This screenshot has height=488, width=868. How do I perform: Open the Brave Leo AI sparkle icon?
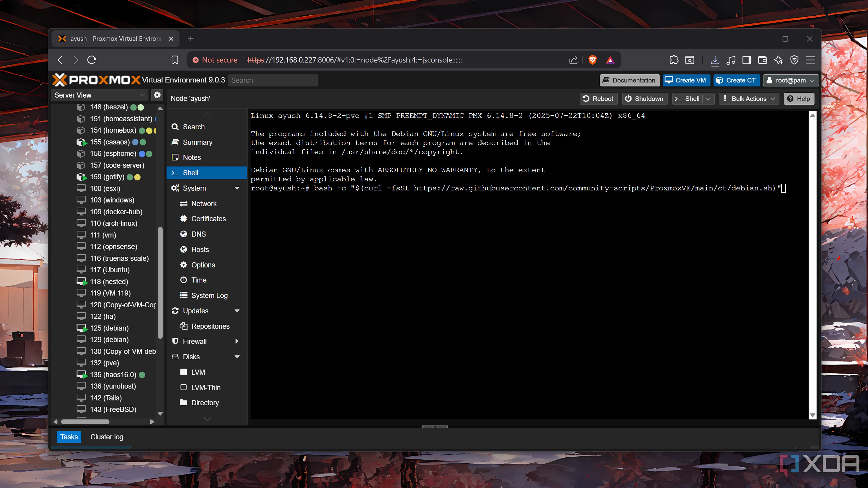pos(779,60)
